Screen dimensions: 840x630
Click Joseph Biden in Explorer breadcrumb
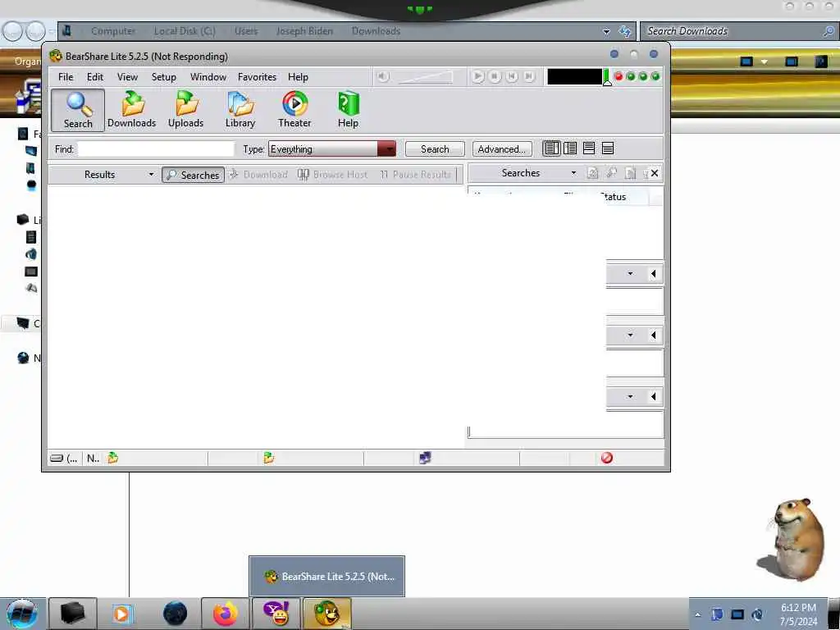[304, 31]
